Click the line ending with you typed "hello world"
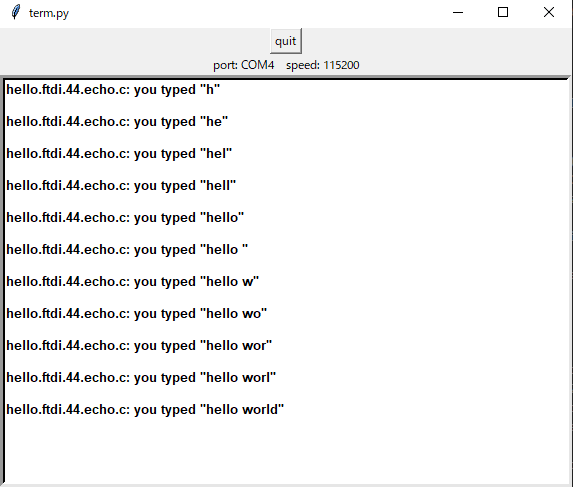 (x=145, y=410)
